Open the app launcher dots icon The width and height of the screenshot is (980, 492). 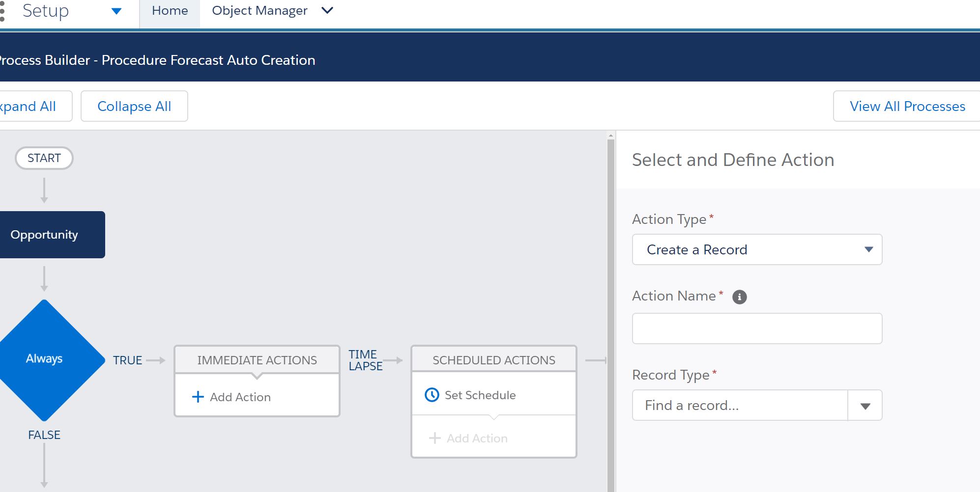coord(2,11)
